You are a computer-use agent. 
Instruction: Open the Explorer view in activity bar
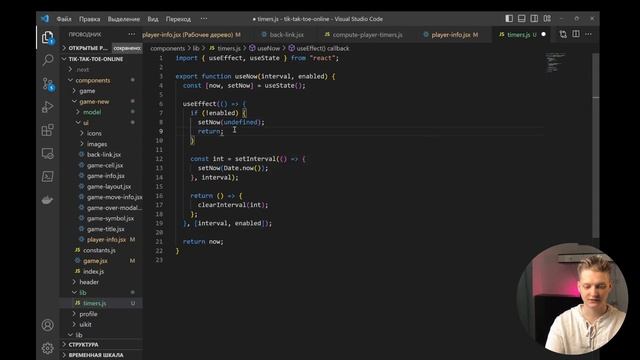tap(48, 38)
